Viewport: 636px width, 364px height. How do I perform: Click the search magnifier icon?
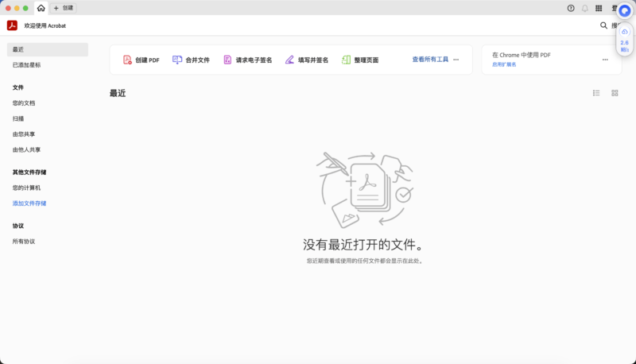(603, 25)
